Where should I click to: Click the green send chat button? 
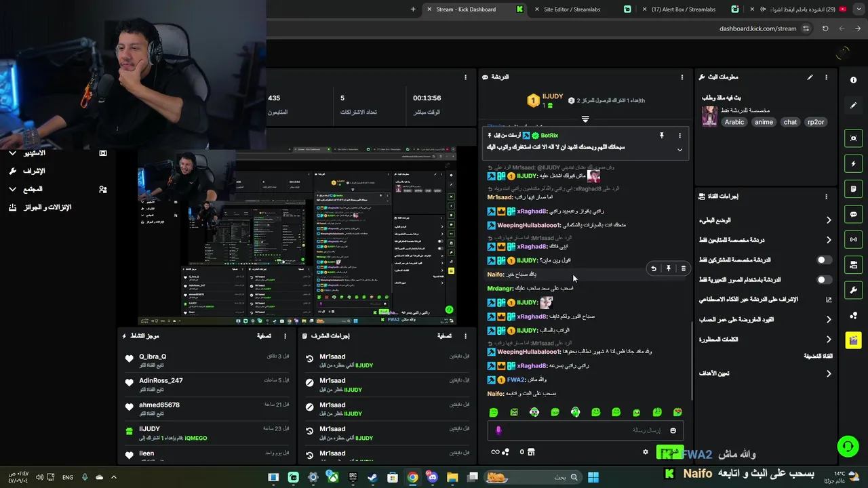[669, 452]
